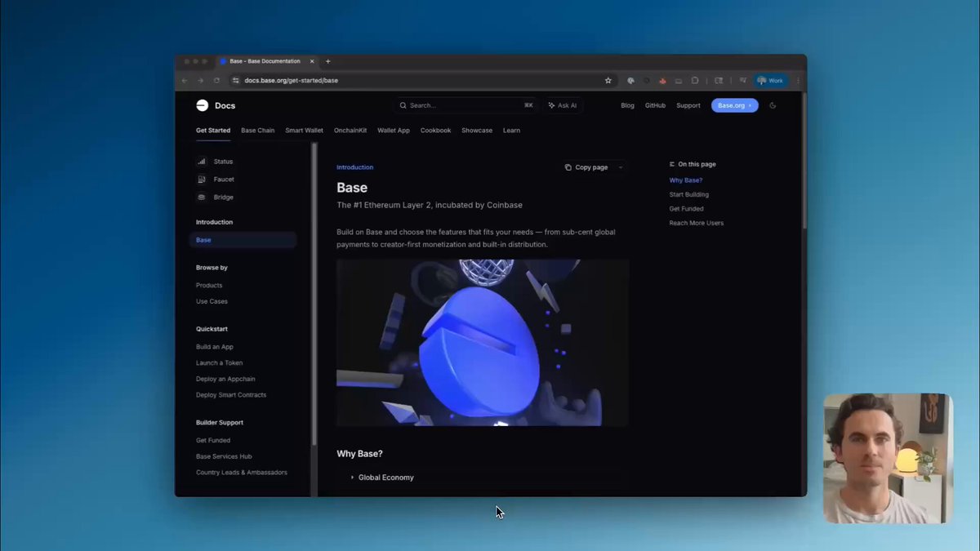Click the Ask AI sparkle icon

tap(551, 105)
